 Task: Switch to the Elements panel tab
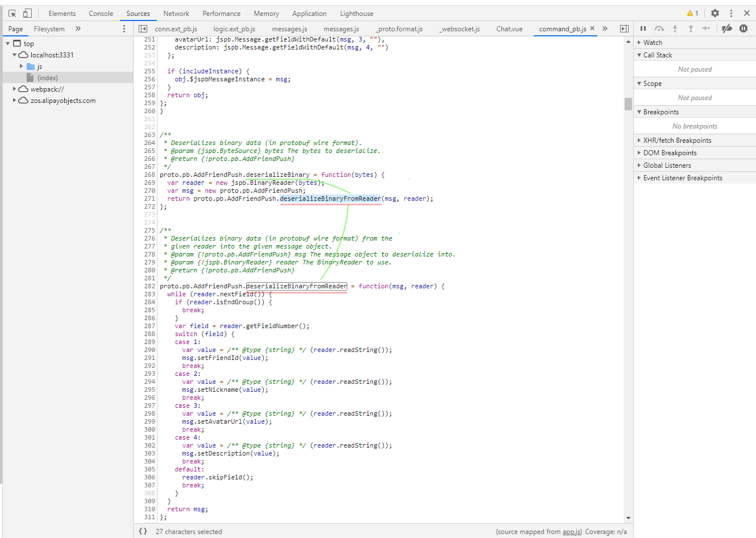click(62, 13)
